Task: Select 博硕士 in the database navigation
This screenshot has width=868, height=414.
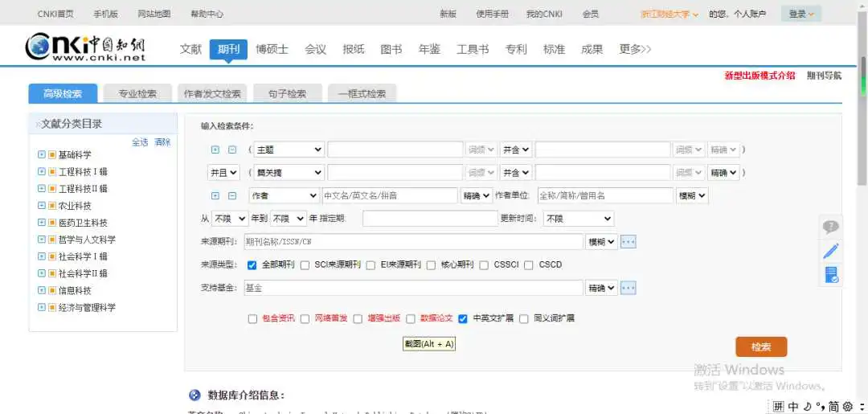Action: pos(272,49)
